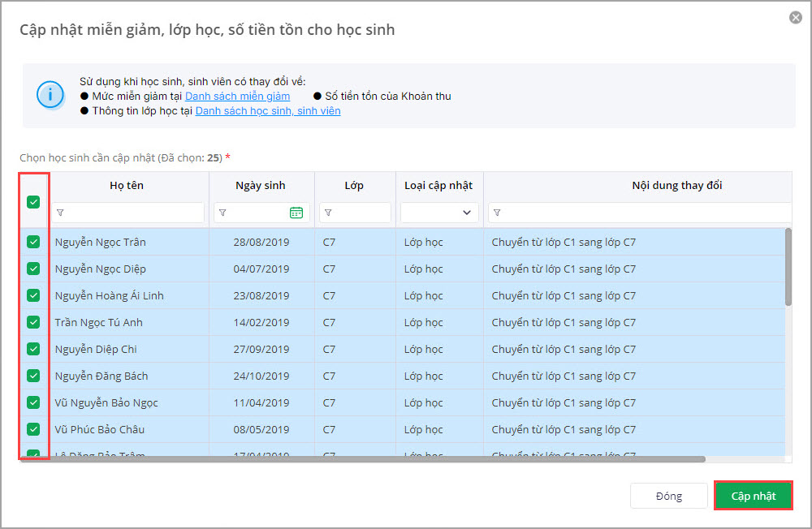Click the vertical scrollbar of the student list
Viewport: 812px width, 529px height.
[x=788, y=268]
